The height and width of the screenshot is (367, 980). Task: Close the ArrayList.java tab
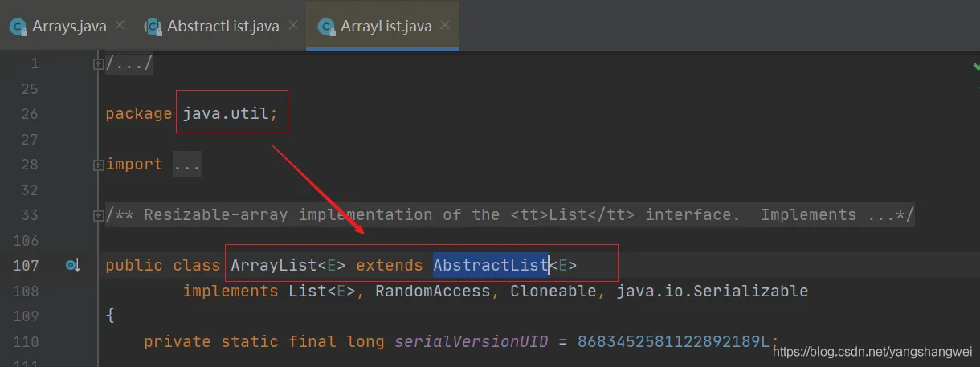click(446, 25)
